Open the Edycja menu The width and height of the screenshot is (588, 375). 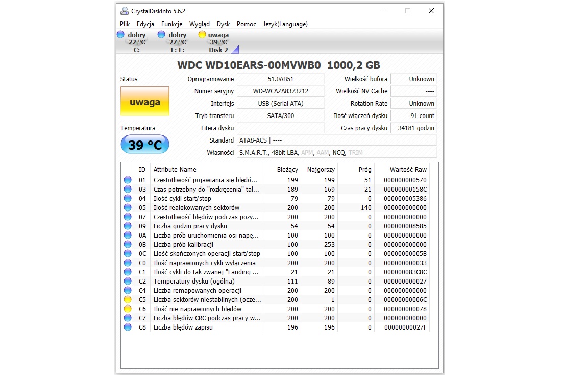(x=145, y=24)
